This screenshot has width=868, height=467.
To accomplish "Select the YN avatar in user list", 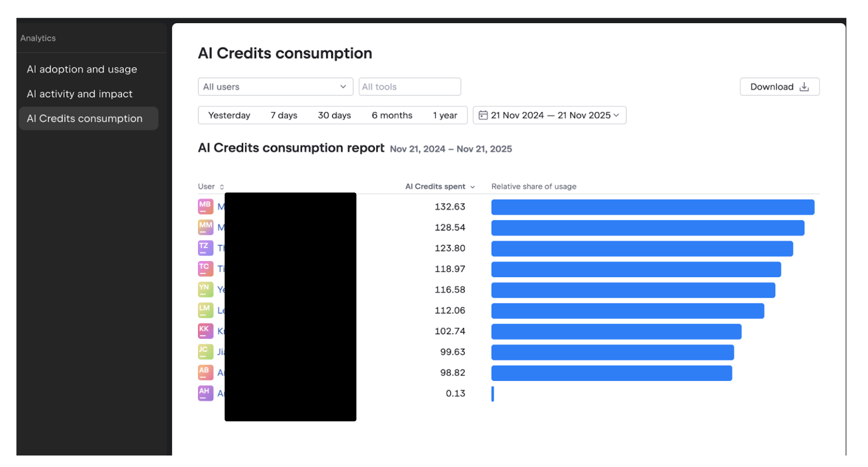I will (x=205, y=290).
